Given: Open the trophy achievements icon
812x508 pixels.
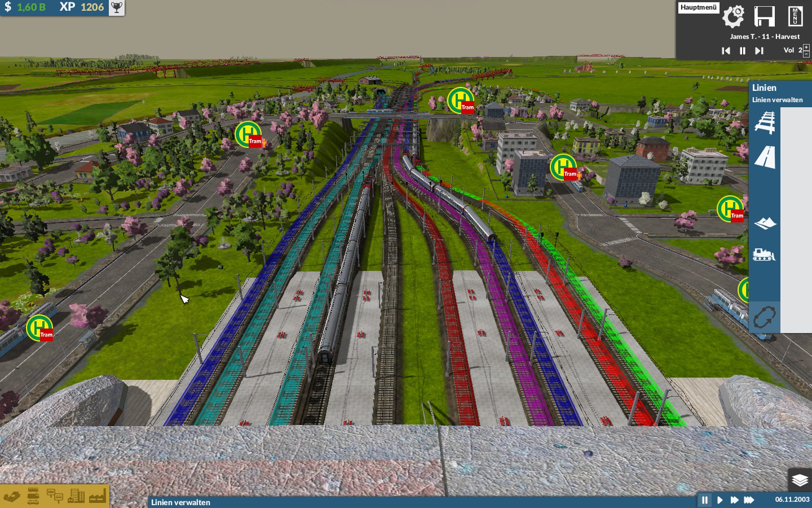Looking at the screenshot, I should [x=116, y=8].
